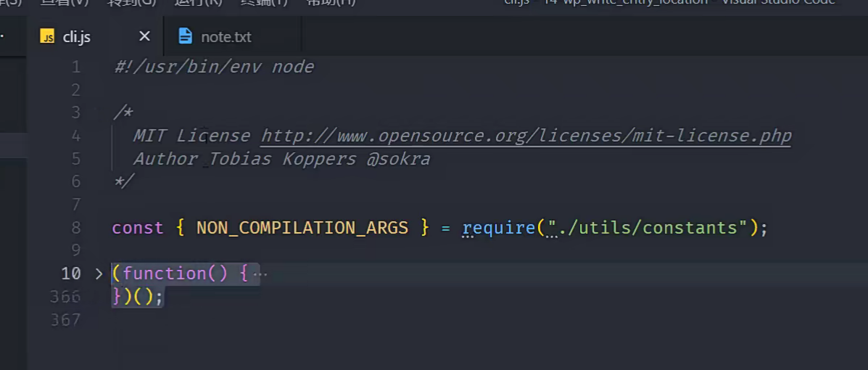Click the JS file icon on cli.js tab
The height and width of the screenshot is (370, 868).
click(x=48, y=37)
